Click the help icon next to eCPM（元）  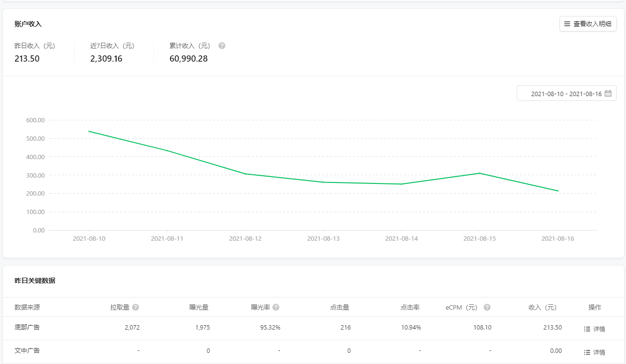487,307
